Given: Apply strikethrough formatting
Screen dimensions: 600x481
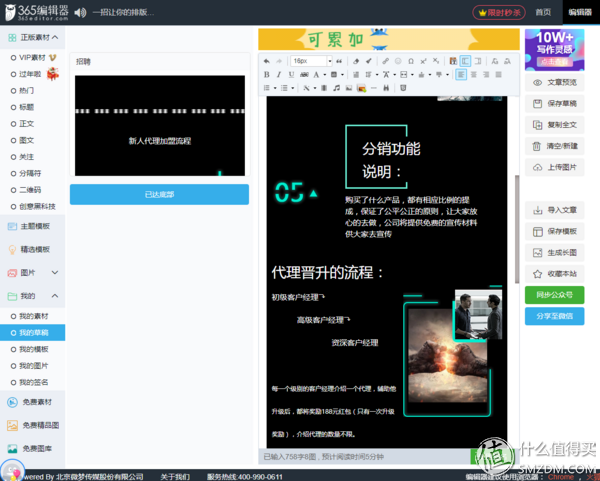Looking at the screenshot, I should (x=304, y=75).
